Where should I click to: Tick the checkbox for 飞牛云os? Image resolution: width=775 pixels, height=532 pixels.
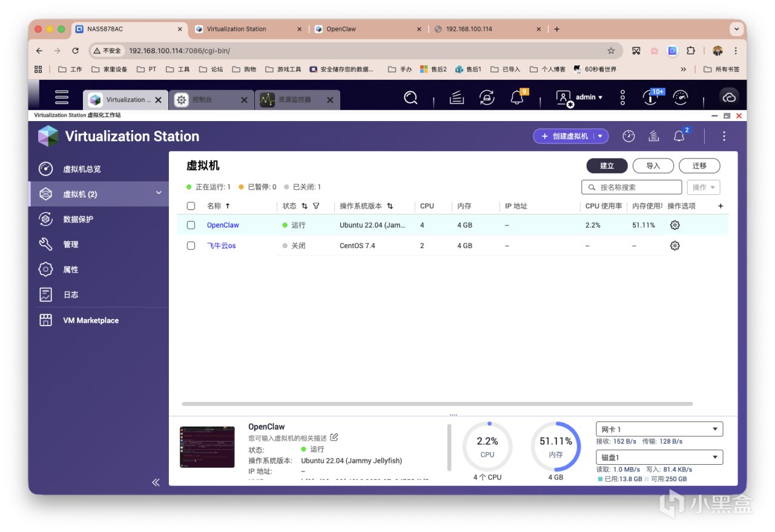191,246
